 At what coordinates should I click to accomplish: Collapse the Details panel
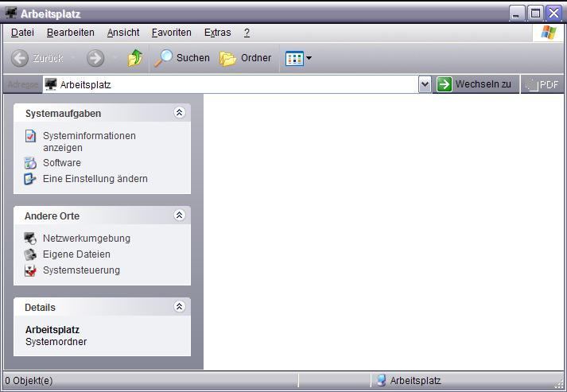(x=179, y=307)
